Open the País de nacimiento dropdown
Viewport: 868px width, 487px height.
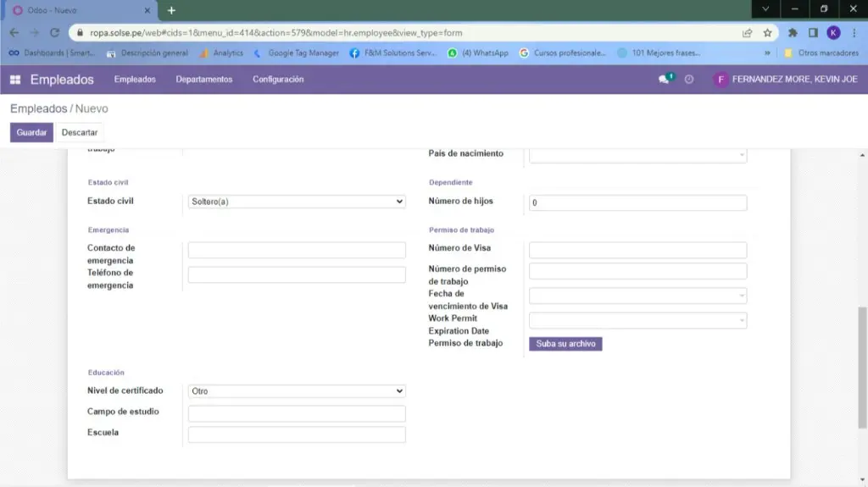tap(637, 155)
